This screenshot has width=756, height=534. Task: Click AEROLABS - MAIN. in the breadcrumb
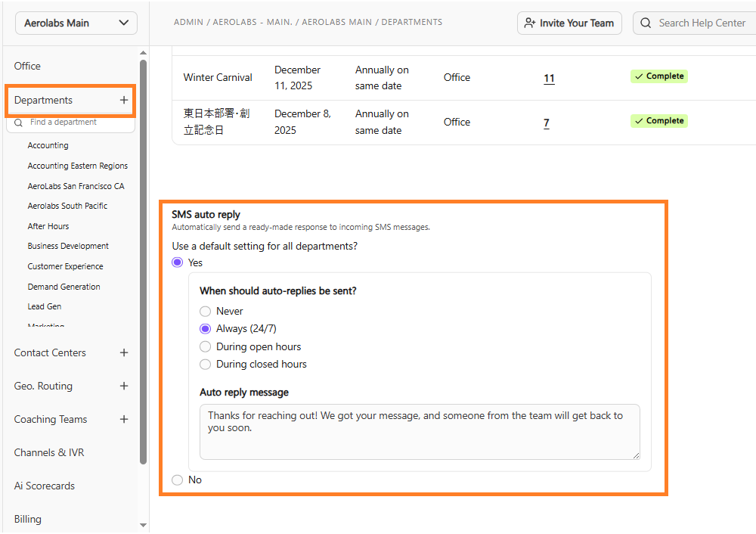253,22
